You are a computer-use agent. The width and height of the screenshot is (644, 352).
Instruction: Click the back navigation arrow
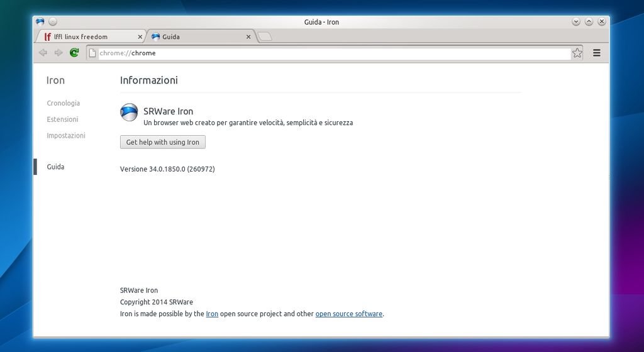(43, 53)
